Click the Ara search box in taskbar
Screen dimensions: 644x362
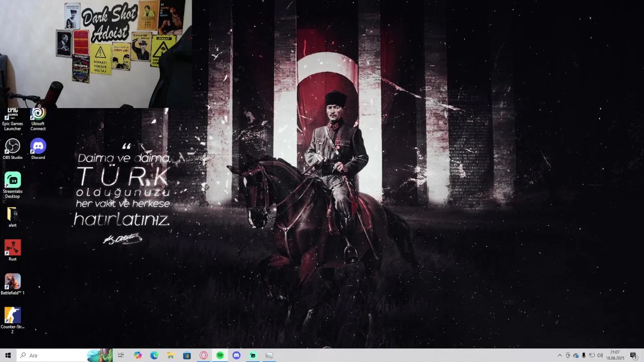[64, 355]
